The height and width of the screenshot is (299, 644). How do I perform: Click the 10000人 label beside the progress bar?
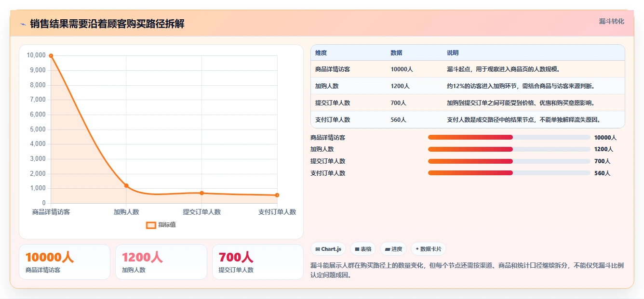coord(605,137)
